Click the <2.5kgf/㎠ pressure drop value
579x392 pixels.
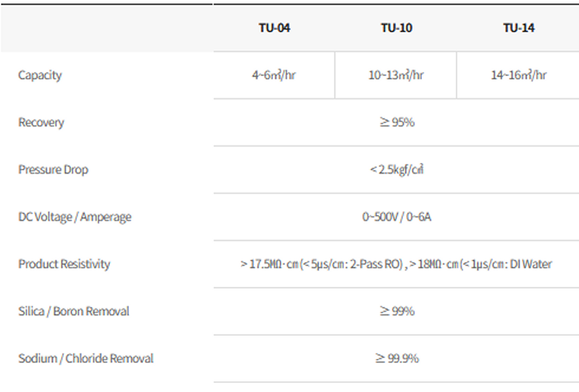tap(396, 170)
